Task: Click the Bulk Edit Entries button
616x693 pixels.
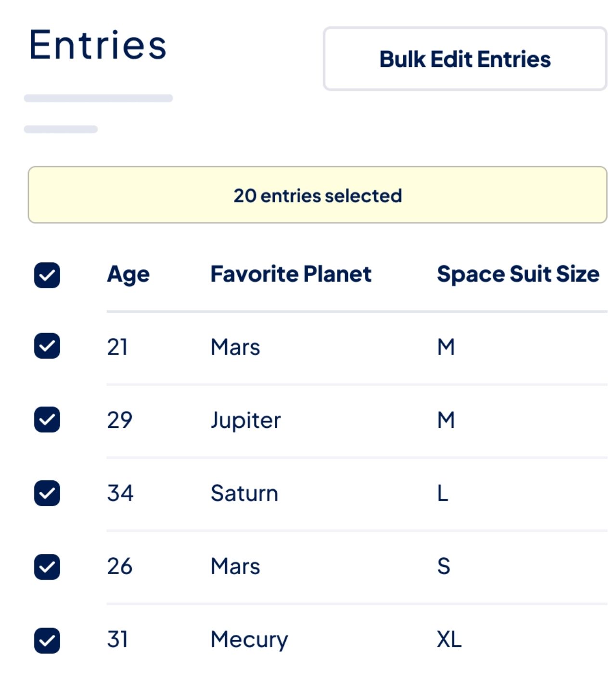Action: [465, 59]
